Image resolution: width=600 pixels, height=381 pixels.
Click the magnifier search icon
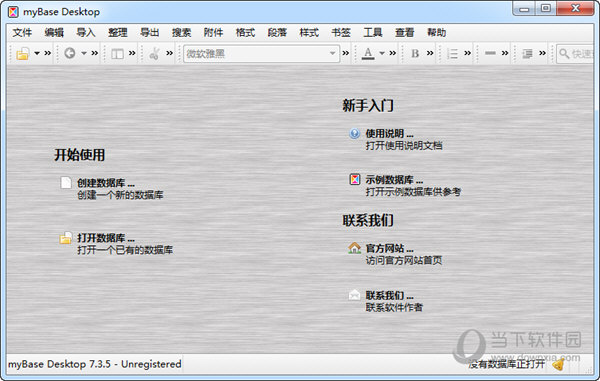pos(564,54)
